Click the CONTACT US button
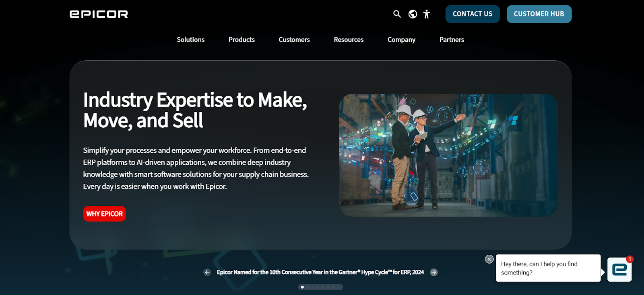 tap(473, 14)
